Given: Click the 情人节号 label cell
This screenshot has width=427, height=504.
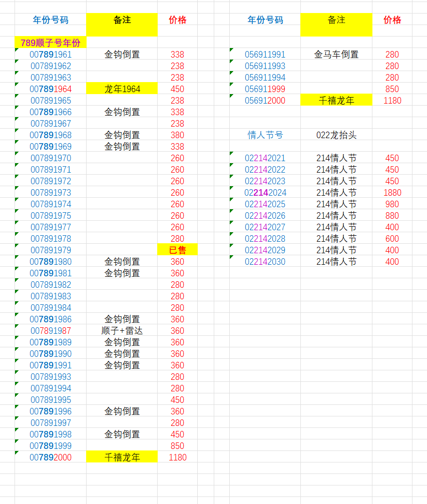Looking at the screenshot, I should (x=265, y=135).
